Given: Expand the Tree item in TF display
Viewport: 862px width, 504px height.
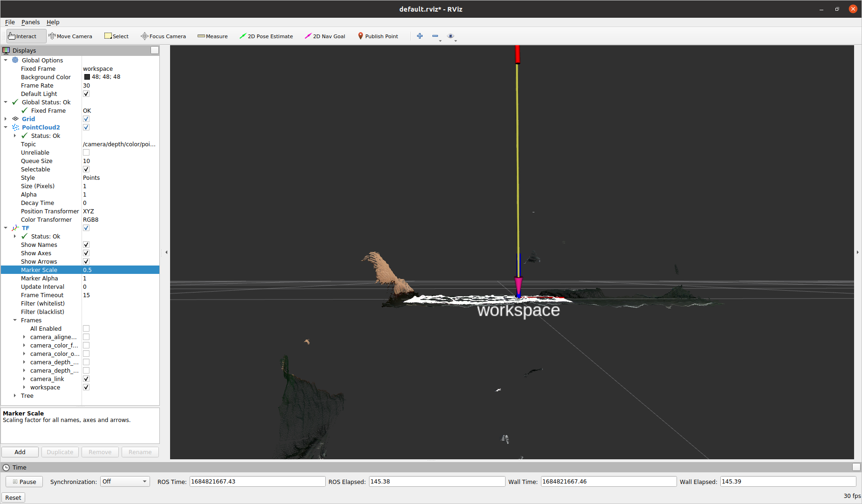Looking at the screenshot, I should [15, 395].
